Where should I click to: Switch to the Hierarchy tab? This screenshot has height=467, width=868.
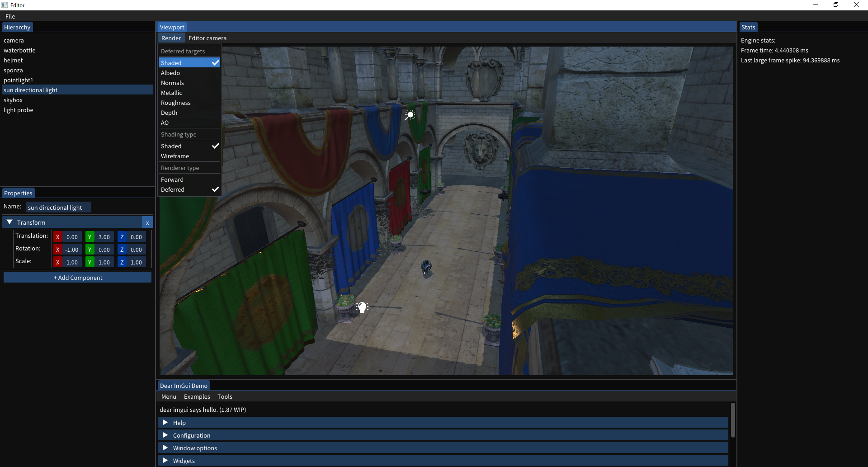(17, 27)
